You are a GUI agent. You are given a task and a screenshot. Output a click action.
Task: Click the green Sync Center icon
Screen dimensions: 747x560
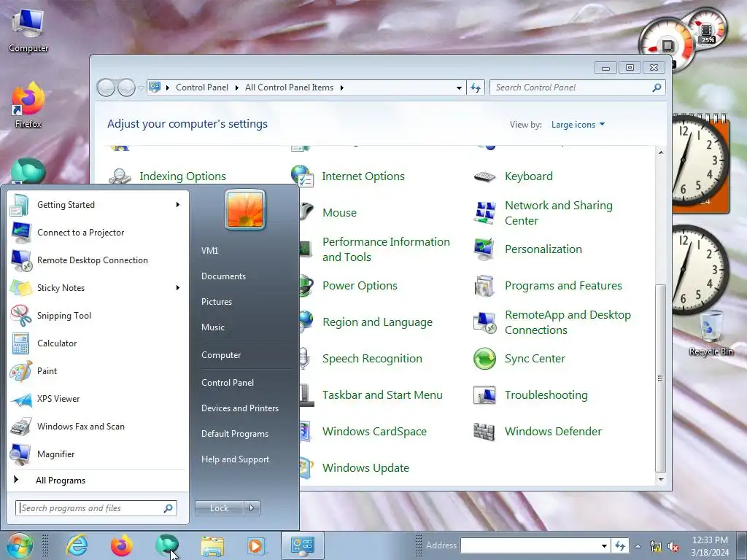point(484,359)
